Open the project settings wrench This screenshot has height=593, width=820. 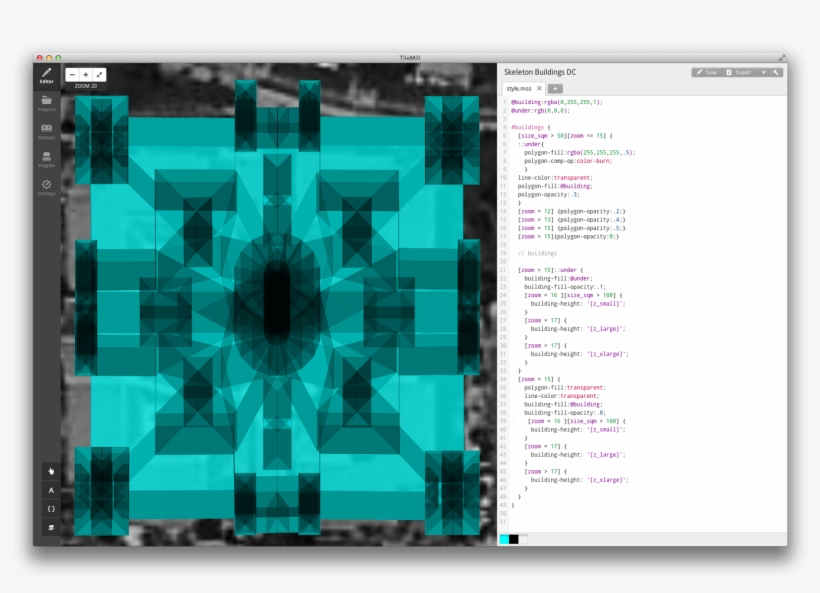[x=776, y=72]
